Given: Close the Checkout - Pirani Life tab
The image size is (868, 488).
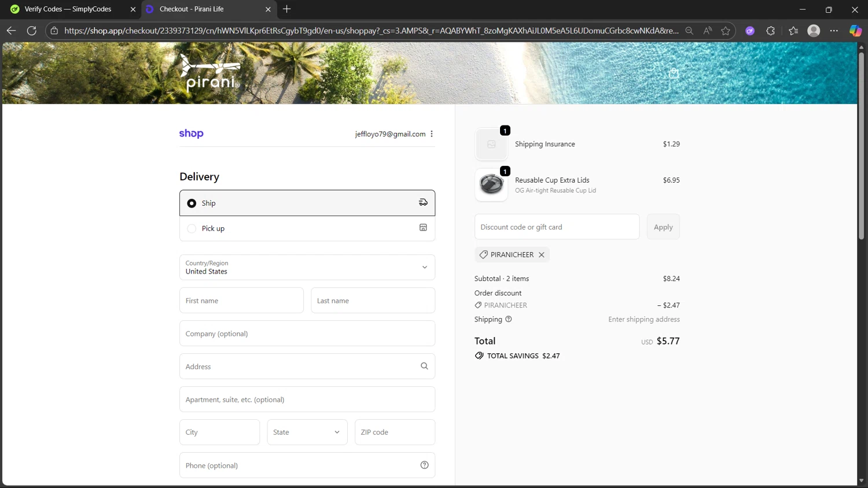Looking at the screenshot, I should pos(268,9).
